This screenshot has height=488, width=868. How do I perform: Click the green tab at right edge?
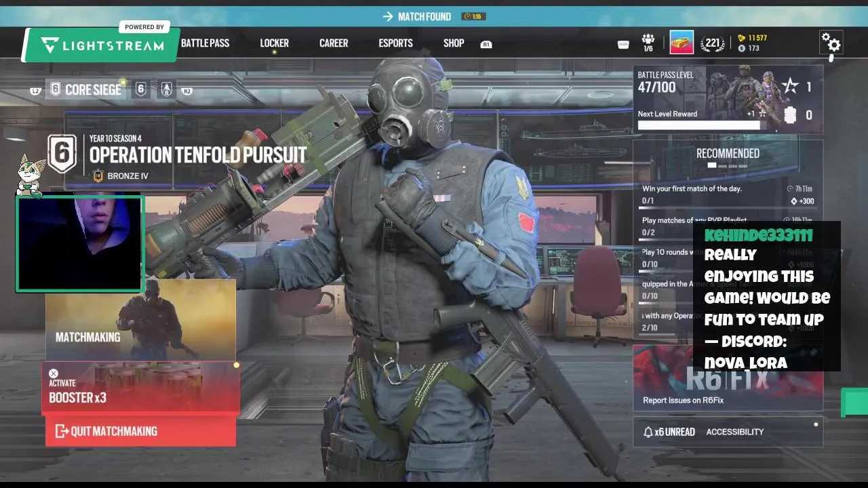854,403
